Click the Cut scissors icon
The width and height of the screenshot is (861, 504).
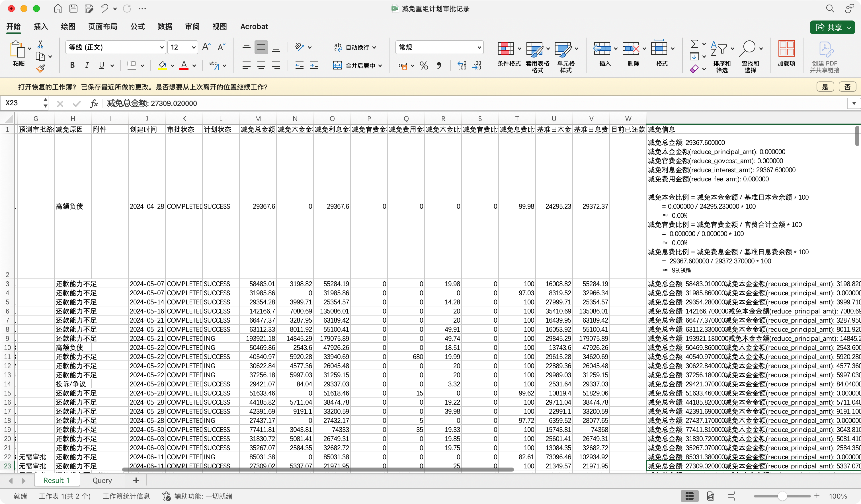(x=40, y=44)
